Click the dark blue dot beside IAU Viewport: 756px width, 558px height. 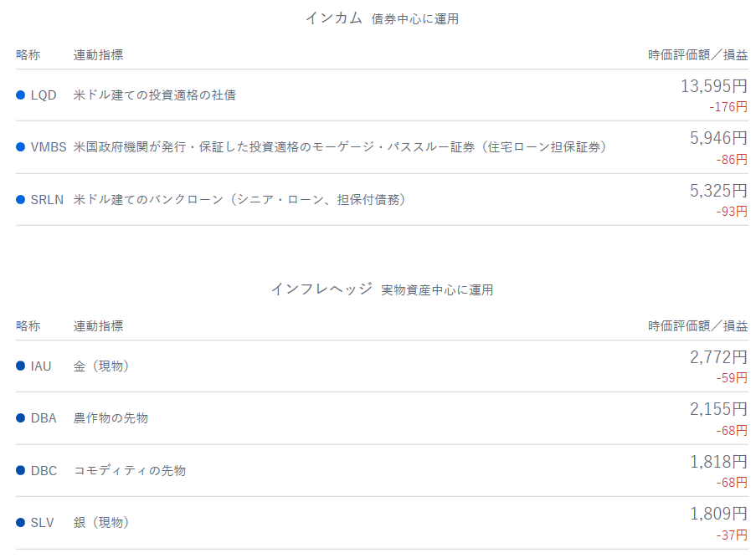pyautogui.click(x=21, y=366)
